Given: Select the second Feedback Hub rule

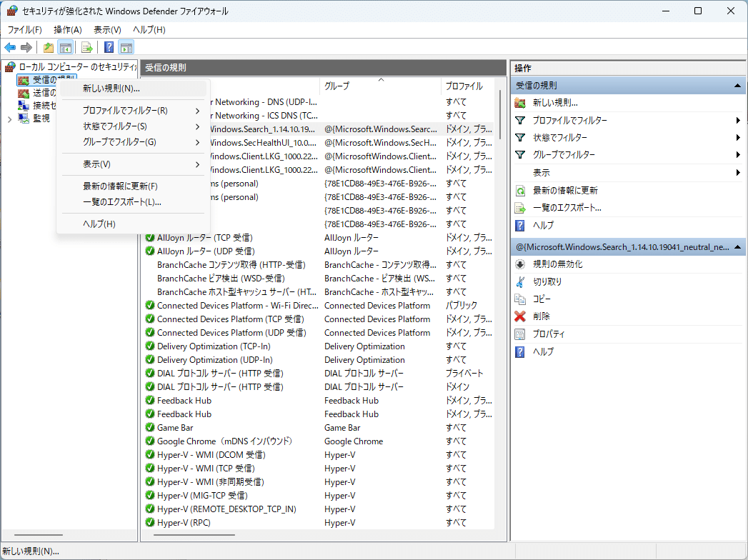Looking at the screenshot, I should click(x=319, y=414).
